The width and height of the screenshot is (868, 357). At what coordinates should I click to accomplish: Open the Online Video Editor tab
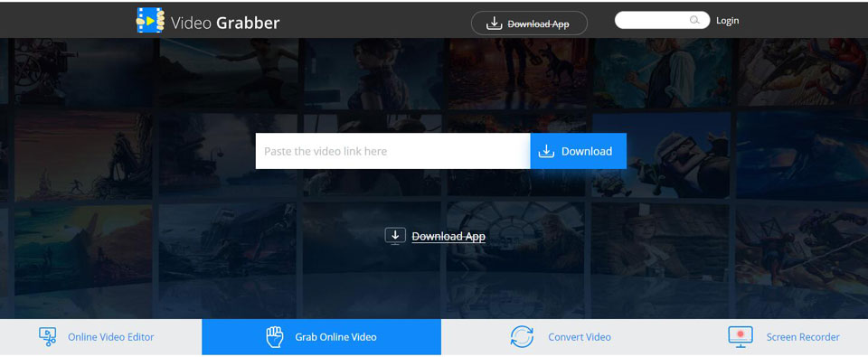tap(100, 336)
